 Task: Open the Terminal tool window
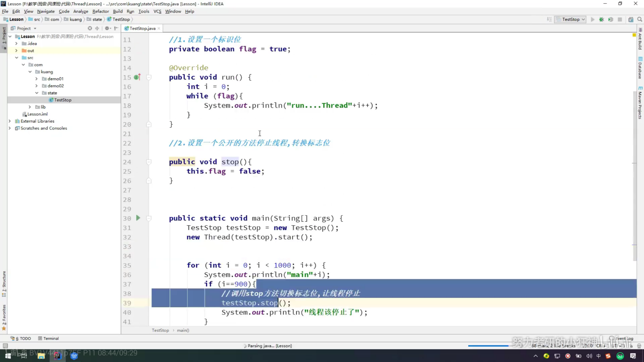tap(48, 338)
